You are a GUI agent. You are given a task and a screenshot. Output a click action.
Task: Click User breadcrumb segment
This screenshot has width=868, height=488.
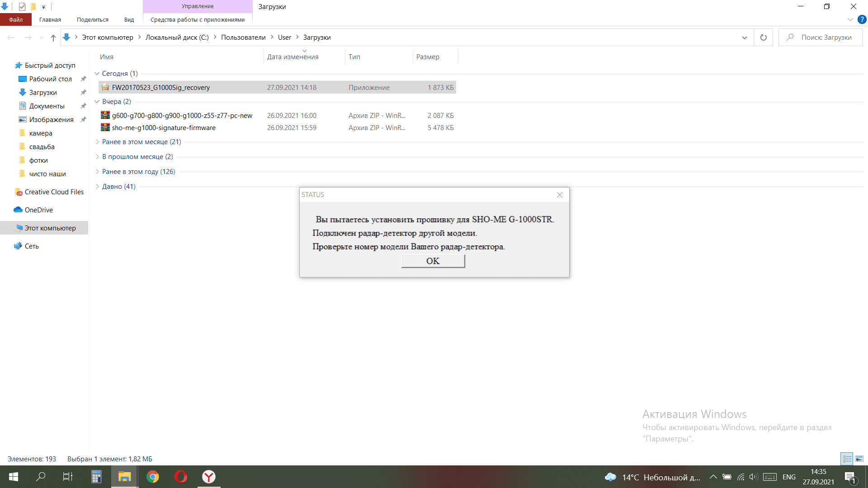(284, 38)
